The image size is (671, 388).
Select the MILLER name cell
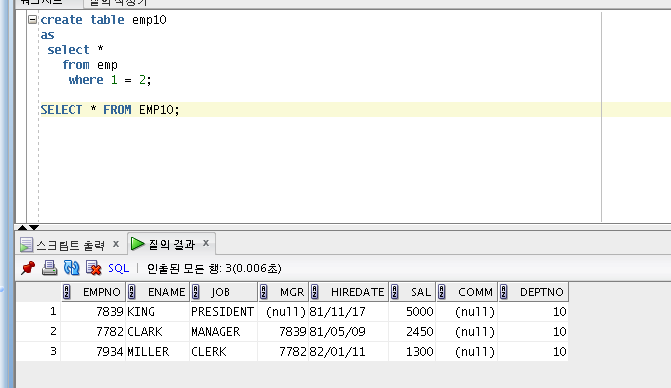pos(158,351)
